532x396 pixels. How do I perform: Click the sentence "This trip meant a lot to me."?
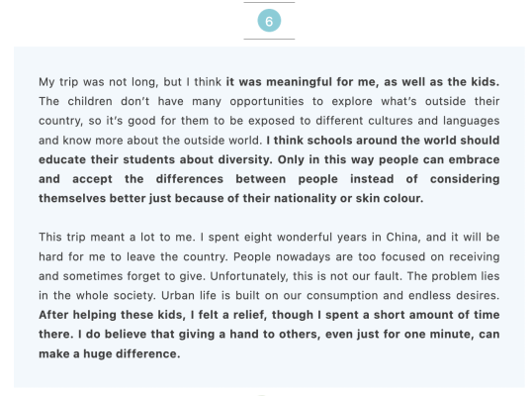(x=117, y=237)
